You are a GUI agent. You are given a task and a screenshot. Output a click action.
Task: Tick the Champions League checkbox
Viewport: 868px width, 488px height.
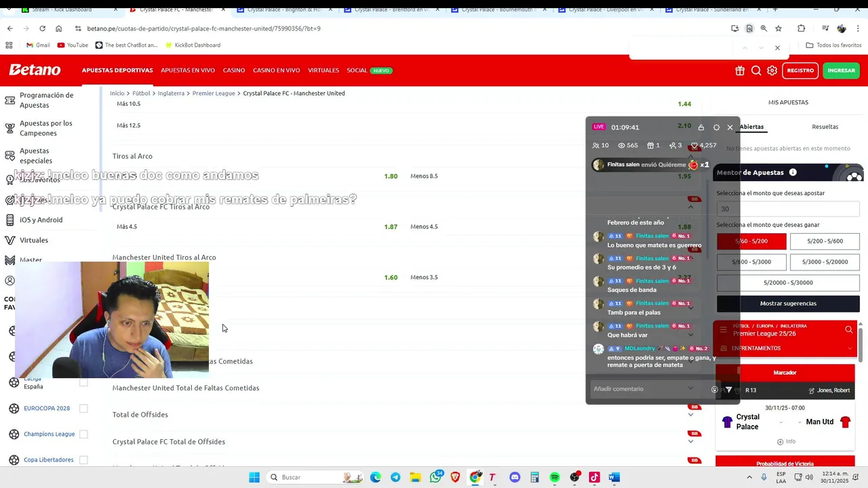pos(83,434)
